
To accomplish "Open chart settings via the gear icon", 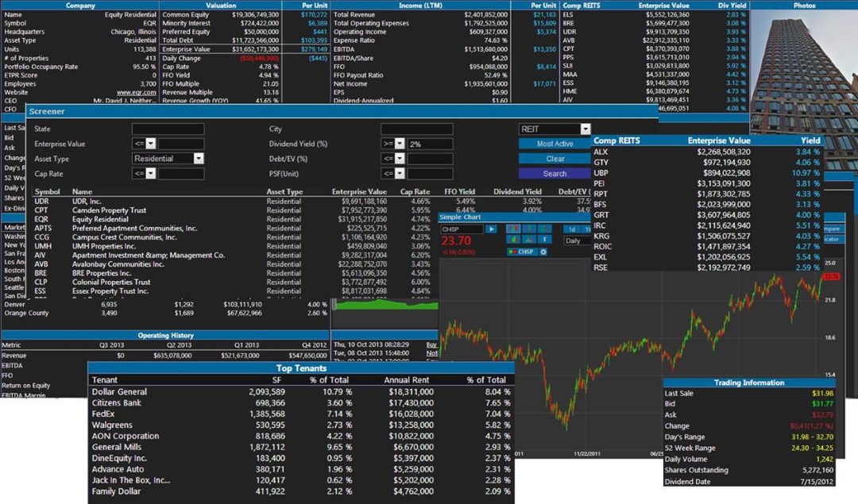I will pos(543,252).
